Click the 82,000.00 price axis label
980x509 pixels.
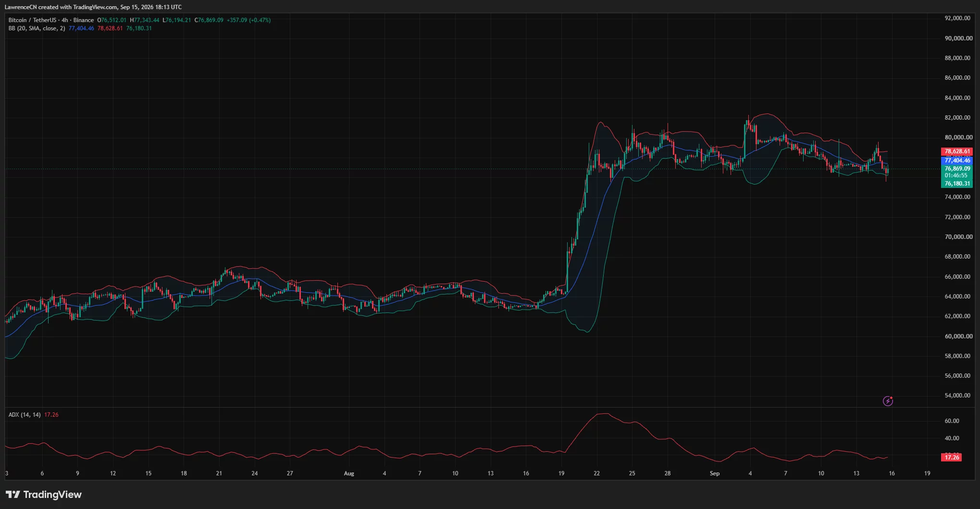[x=957, y=118]
